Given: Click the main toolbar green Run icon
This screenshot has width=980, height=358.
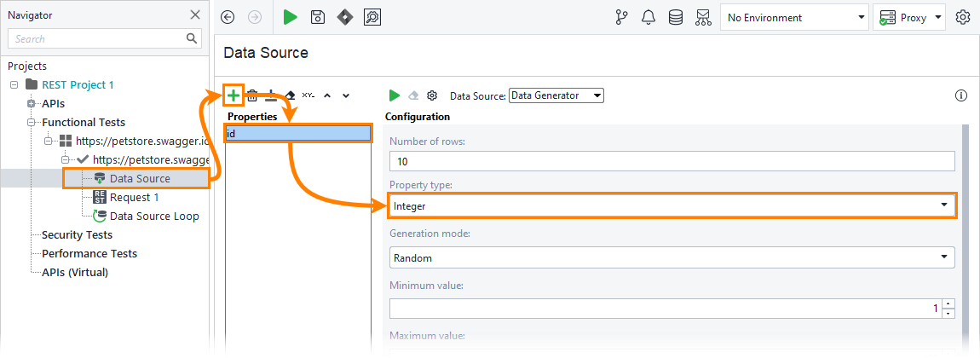Looking at the screenshot, I should tap(290, 18).
